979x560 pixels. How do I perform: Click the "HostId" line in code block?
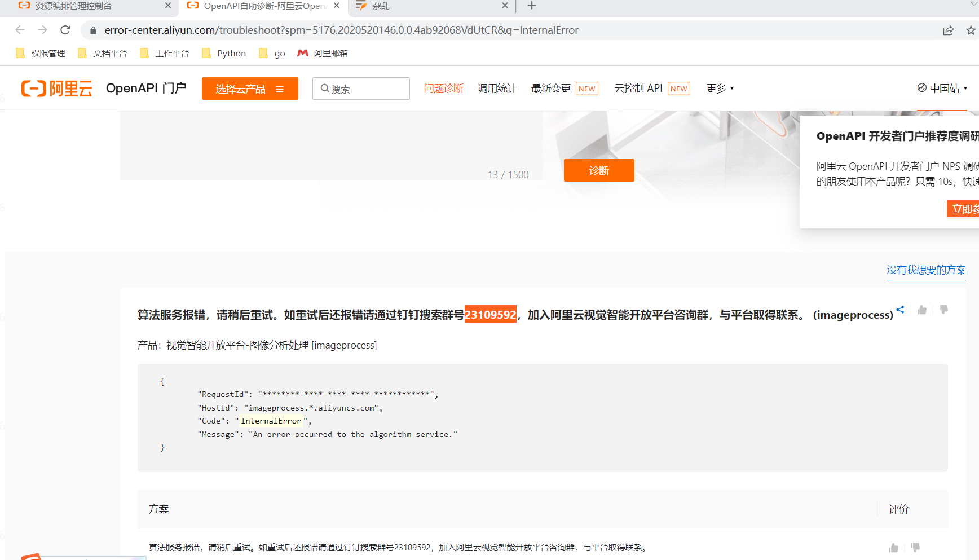click(x=290, y=408)
